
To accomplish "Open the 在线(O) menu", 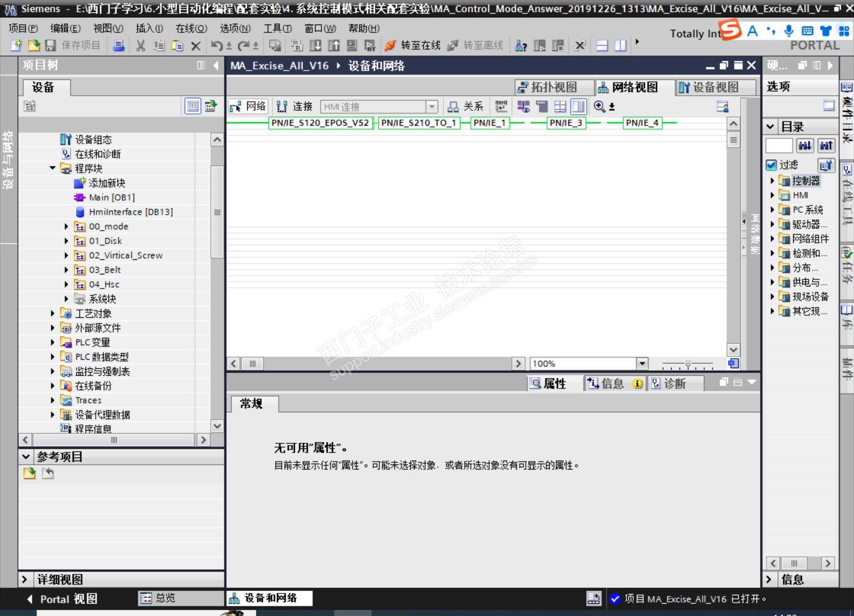I will click(x=192, y=28).
